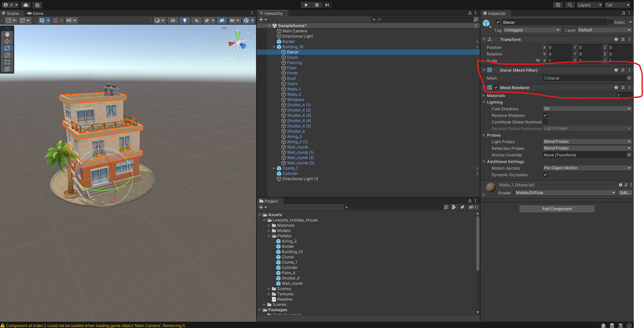Disable the Mesh Renderer component checkbox
The width and height of the screenshot is (644, 328).
[x=496, y=88]
